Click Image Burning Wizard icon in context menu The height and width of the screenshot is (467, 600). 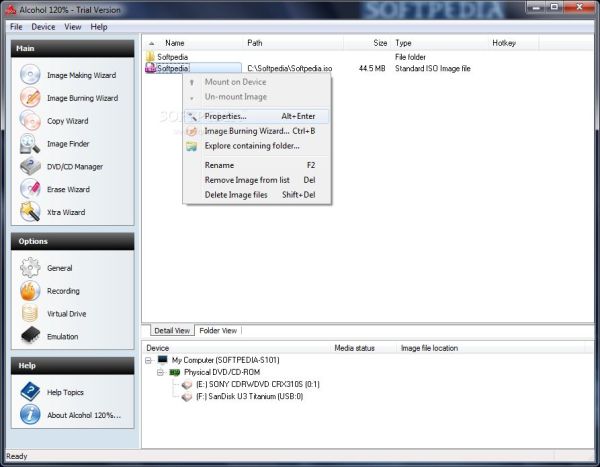[192, 131]
